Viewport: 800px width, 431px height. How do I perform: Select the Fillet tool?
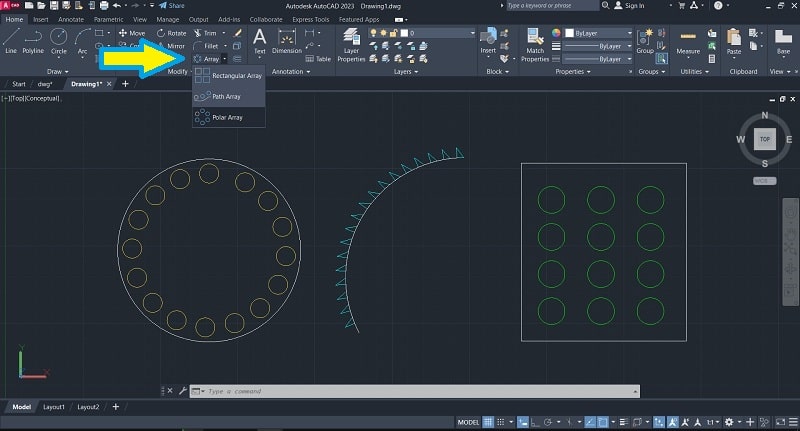(206, 46)
